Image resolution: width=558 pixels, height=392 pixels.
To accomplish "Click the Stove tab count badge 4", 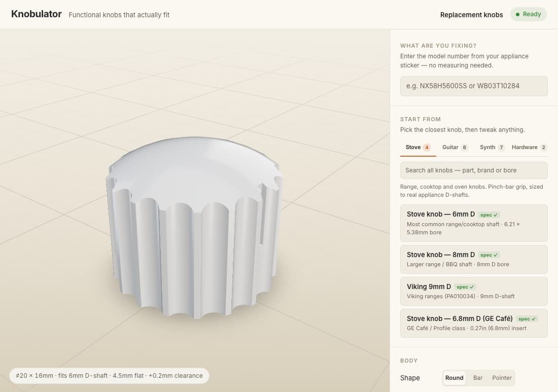I will 427,147.
